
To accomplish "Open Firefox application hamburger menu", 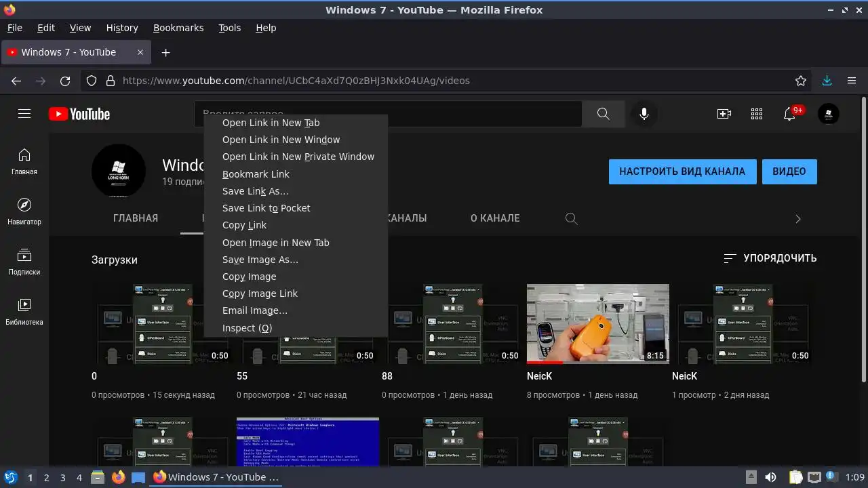I will [x=852, y=81].
